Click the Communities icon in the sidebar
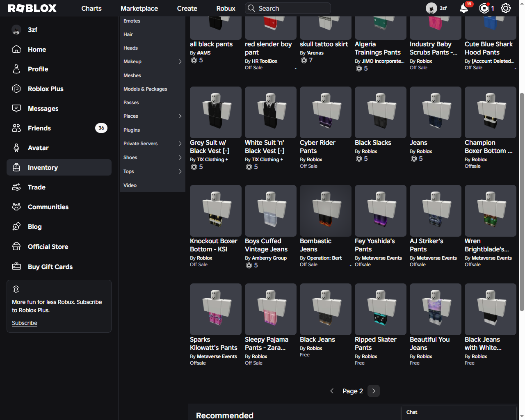525x420 pixels. point(16,207)
